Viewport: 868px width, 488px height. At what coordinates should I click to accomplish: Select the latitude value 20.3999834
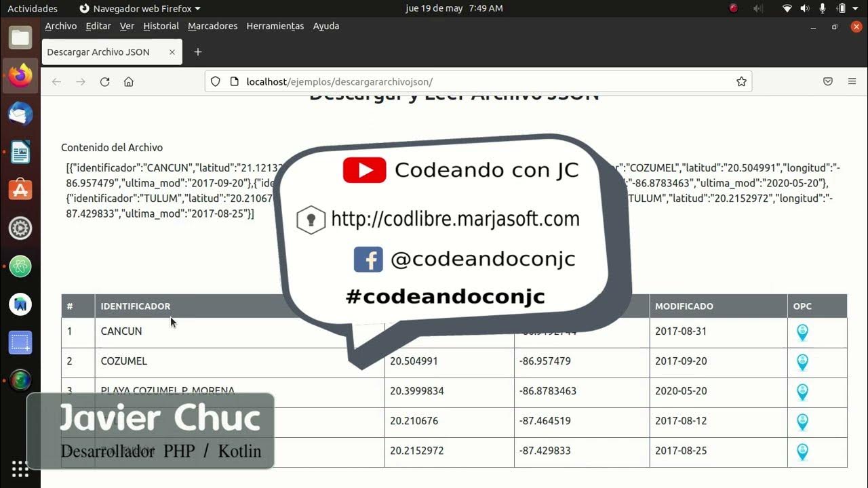tap(416, 391)
